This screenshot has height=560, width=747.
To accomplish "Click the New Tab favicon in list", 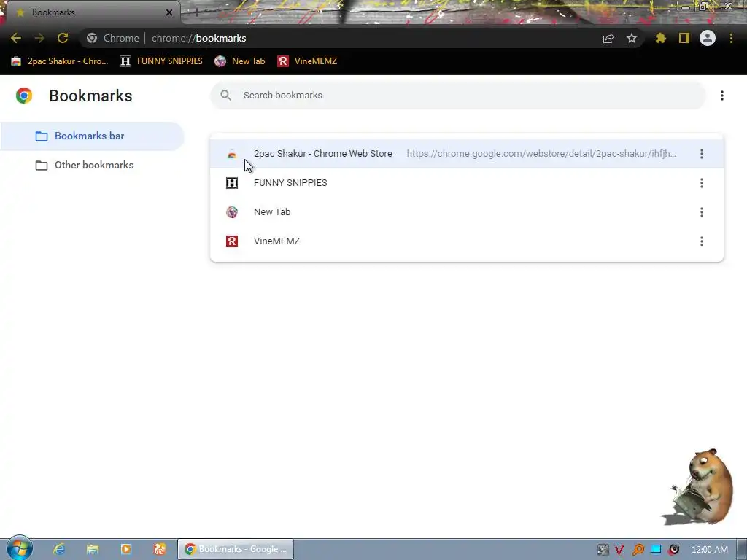I will pos(232,212).
